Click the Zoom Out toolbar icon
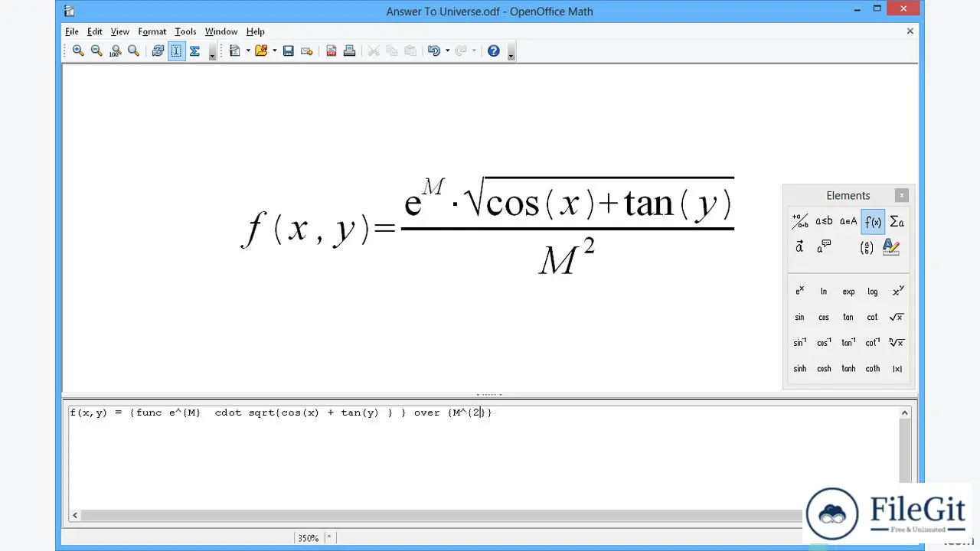This screenshot has height=551, width=980. tap(96, 51)
